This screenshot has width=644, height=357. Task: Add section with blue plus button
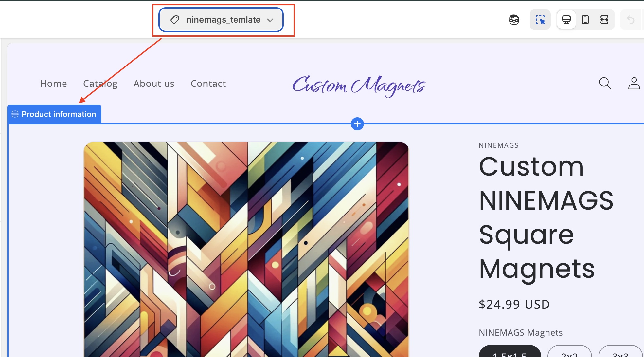pyautogui.click(x=357, y=124)
